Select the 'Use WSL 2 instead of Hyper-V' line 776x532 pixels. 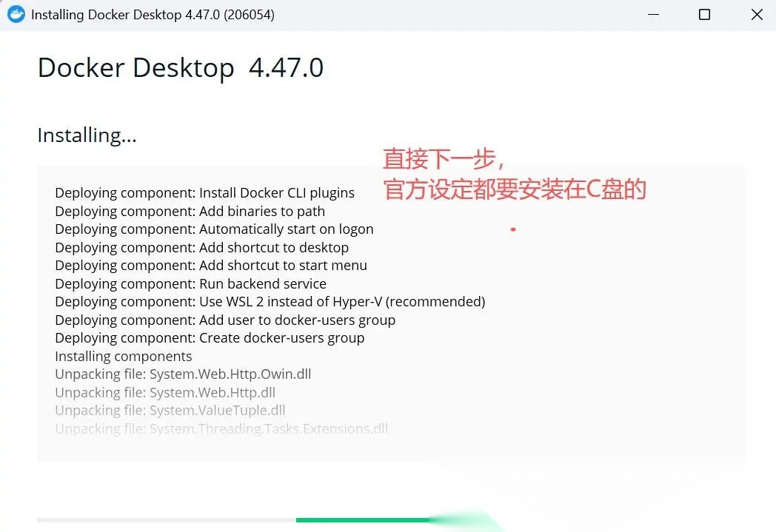coord(270,302)
